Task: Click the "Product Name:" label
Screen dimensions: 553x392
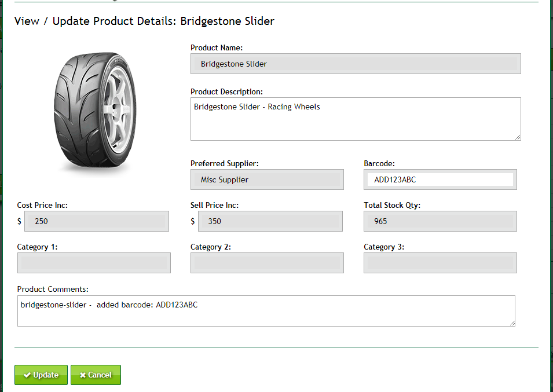Action: point(217,47)
